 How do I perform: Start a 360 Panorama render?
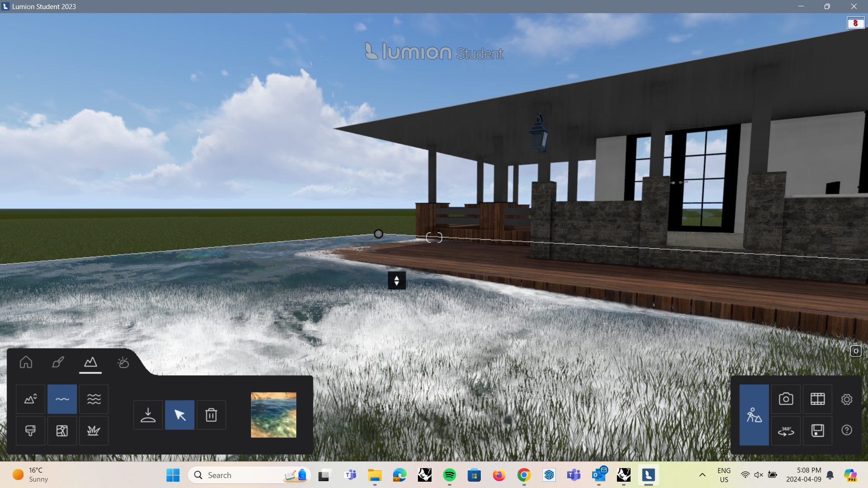tap(786, 431)
